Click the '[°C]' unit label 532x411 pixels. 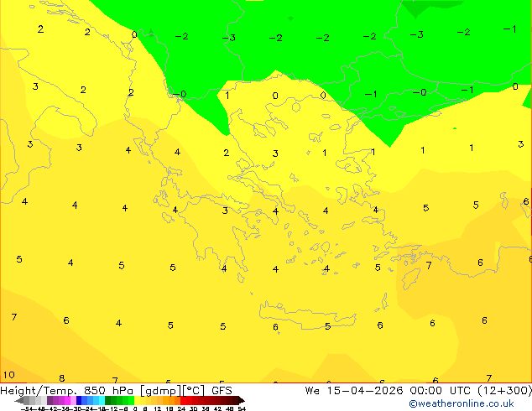point(194,391)
